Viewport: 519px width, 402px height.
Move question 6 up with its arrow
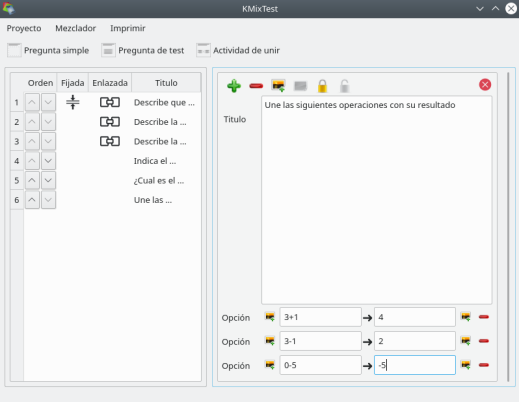tap(32, 200)
